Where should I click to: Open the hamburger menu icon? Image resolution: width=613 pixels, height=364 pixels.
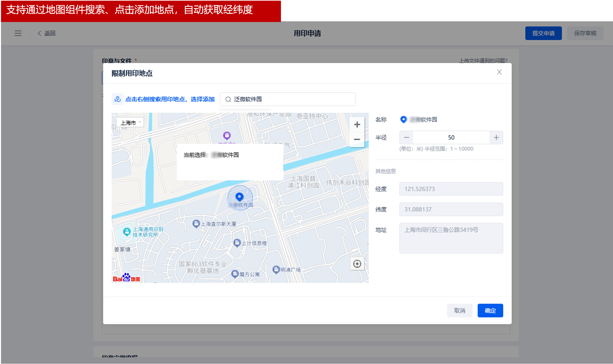click(18, 33)
